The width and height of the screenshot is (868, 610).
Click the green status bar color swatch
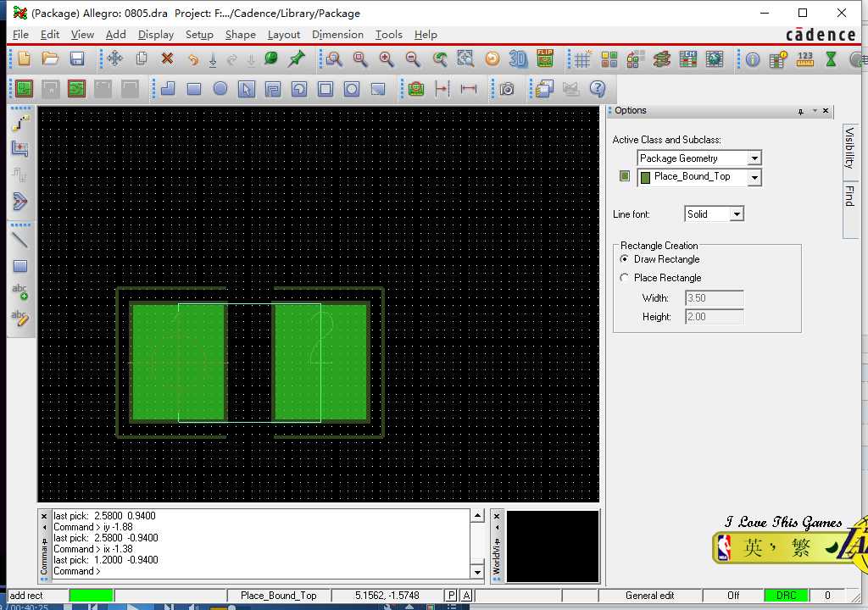[x=92, y=596]
